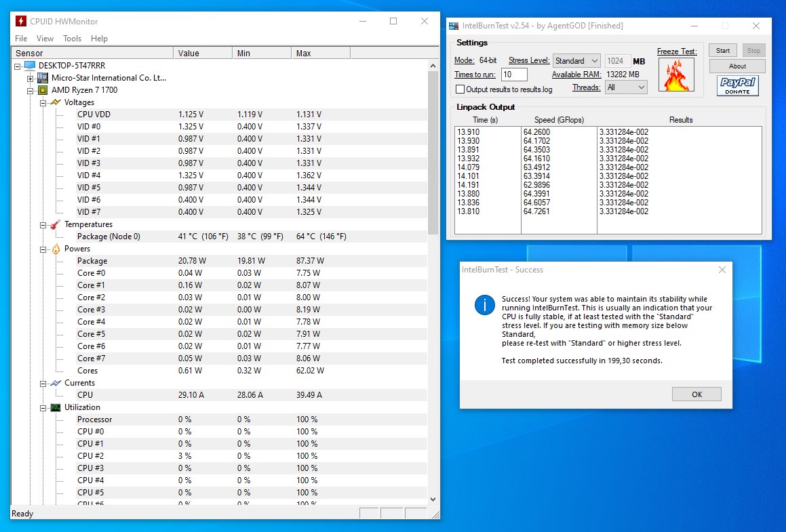Click the Sensor column header
Screen dimensions: 786x532
tap(93, 53)
